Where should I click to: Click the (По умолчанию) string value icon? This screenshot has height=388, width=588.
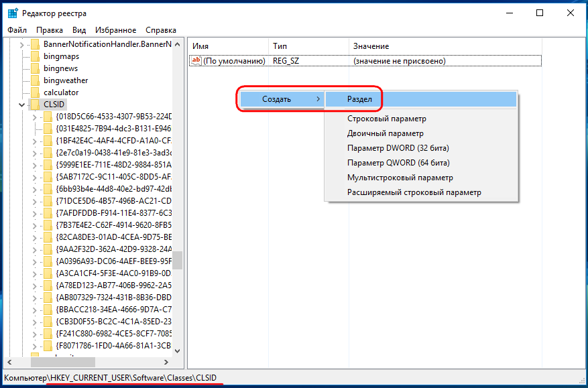196,60
